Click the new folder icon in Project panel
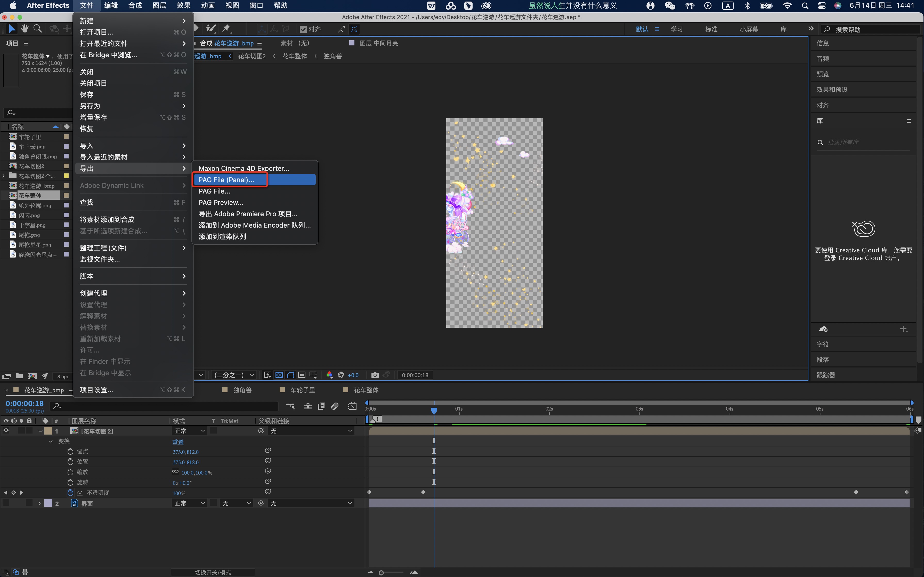Viewport: 924px width, 577px height. (19, 376)
